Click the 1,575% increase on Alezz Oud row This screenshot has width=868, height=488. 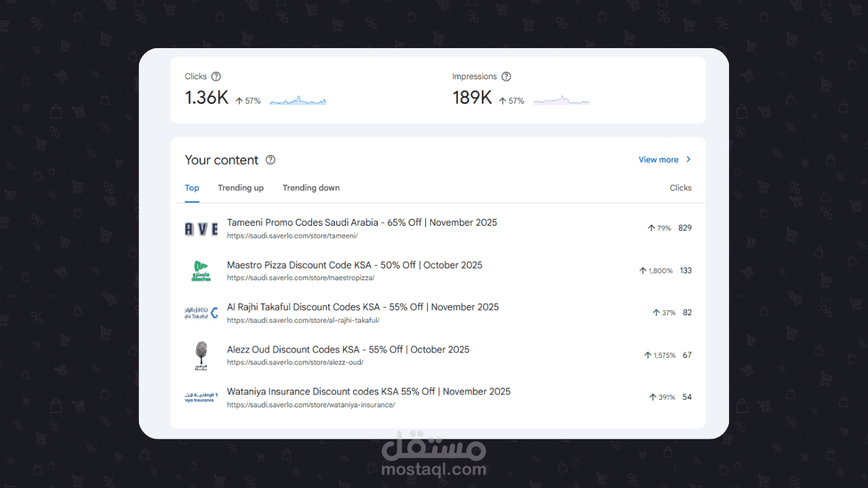click(660, 355)
